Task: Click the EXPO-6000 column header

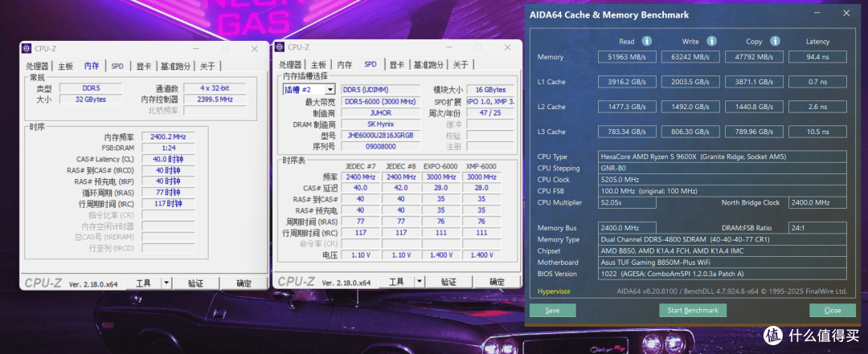Action: pyautogui.click(x=440, y=166)
